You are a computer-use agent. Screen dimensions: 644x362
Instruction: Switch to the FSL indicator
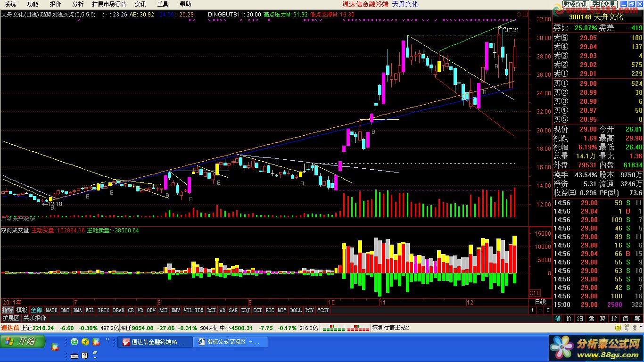[90, 310]
